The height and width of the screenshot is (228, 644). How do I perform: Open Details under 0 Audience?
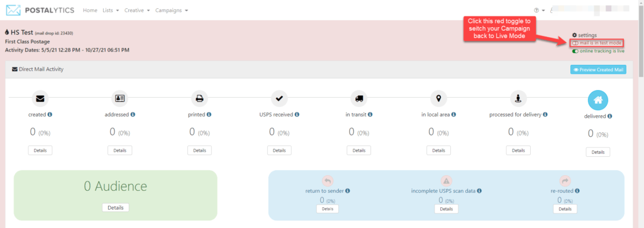116,207
